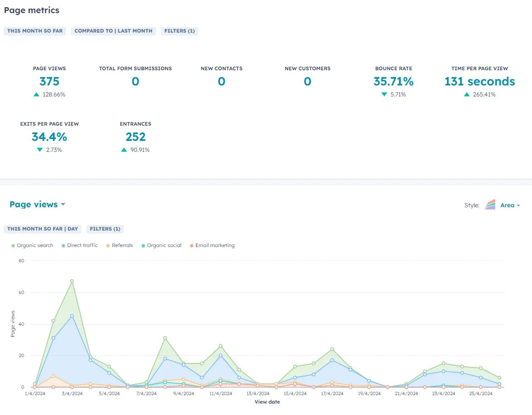Click the 3/4/2024 Organic search peak point
Viewport: 532px width, 415px height.
72,281
